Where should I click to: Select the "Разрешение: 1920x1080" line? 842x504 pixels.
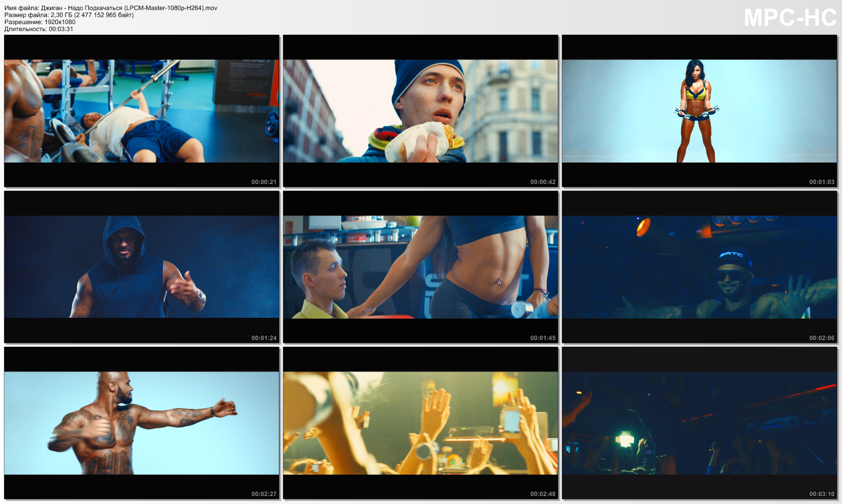[x=40, y=22]
